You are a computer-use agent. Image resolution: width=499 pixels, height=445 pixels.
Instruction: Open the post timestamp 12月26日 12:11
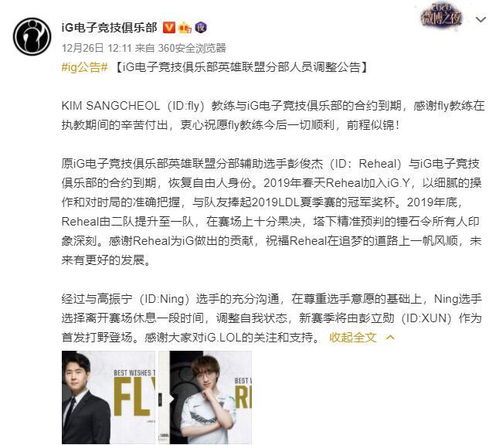[97, 48]
